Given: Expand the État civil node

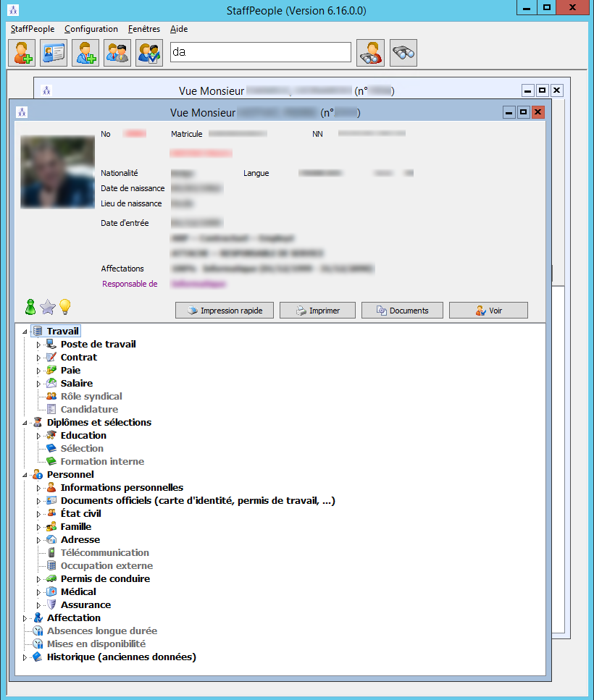Looking at the screenshot, I should pyautogui.click(x=38, y=514).
